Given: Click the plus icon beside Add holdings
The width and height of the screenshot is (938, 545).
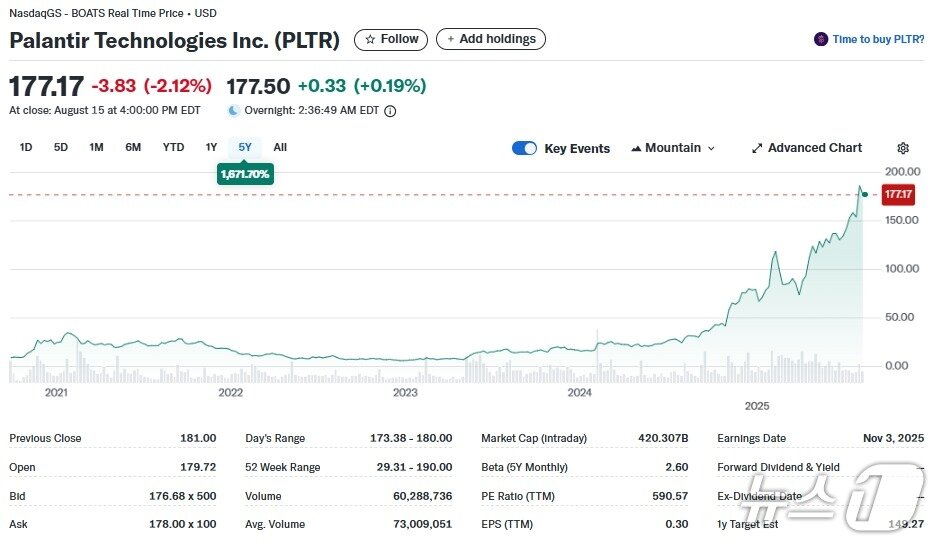Looking at the screenshot, I should (x=450, y=40).
